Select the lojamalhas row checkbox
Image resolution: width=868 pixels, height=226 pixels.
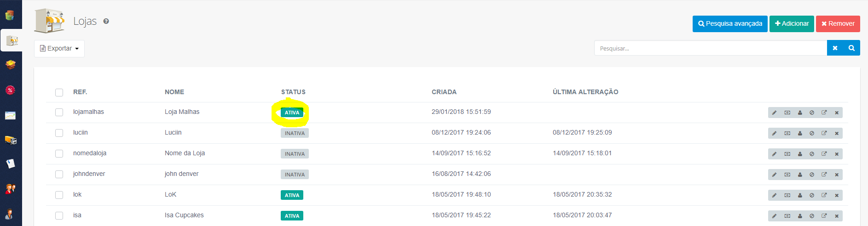tap(59, 112)
